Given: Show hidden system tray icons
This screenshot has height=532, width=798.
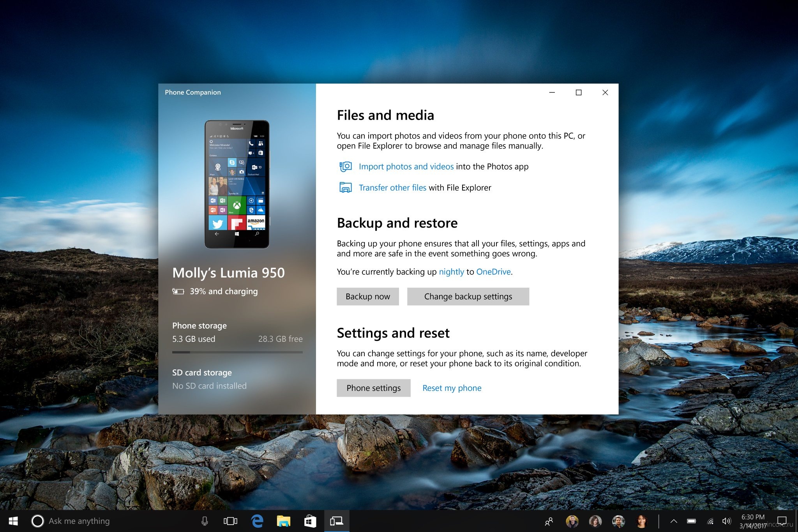Looking at the screenshot, I should 674,521.
